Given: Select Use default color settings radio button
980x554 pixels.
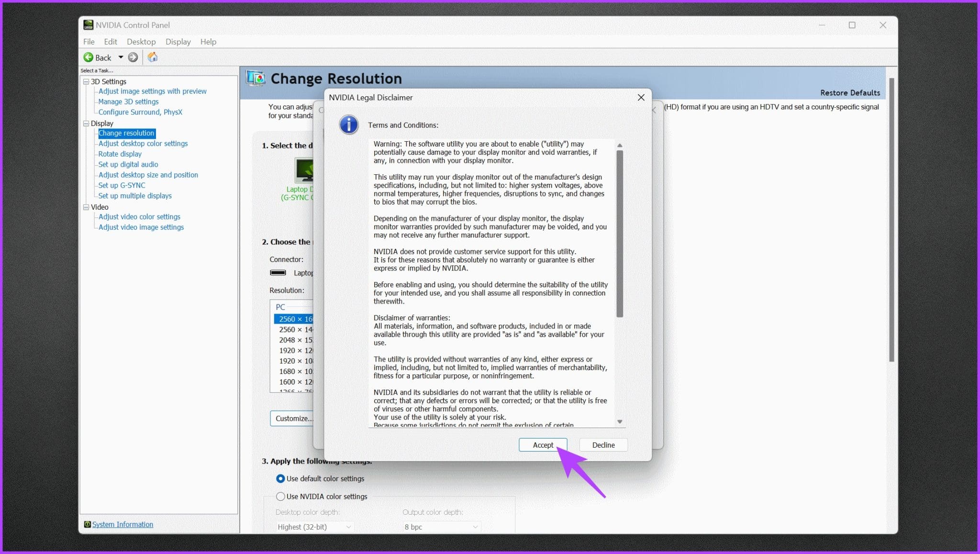Looking at the screenshot, I should point(281,478).
